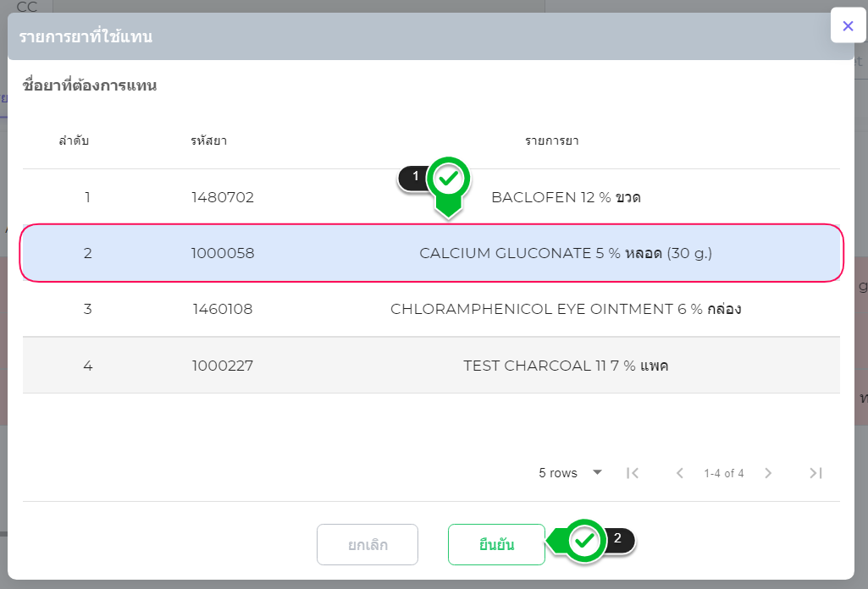Click drug code 1000227
The width and height of the screenshot is (868, 589).
[223, 366]
